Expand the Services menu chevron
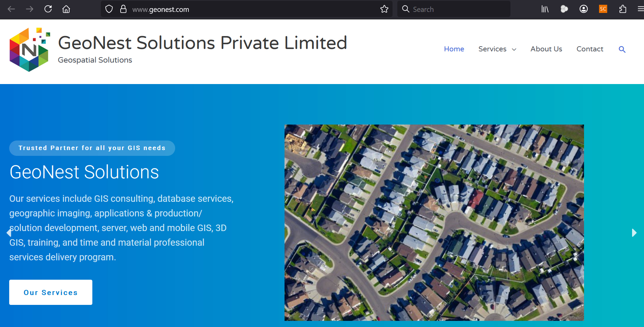The image size is (644, 327). pyautogui.click(x=514, y=50)
